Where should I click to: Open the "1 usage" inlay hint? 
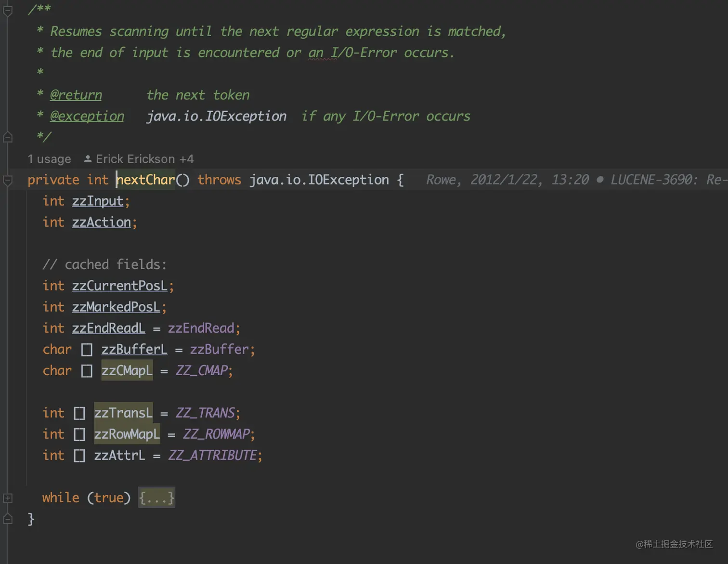[x=49, y=158]
